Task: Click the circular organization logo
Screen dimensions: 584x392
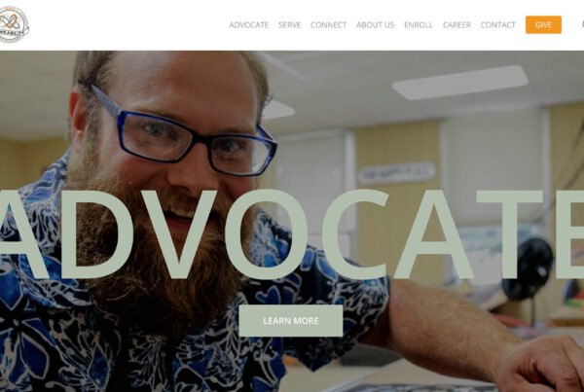Action: [14, 24]
